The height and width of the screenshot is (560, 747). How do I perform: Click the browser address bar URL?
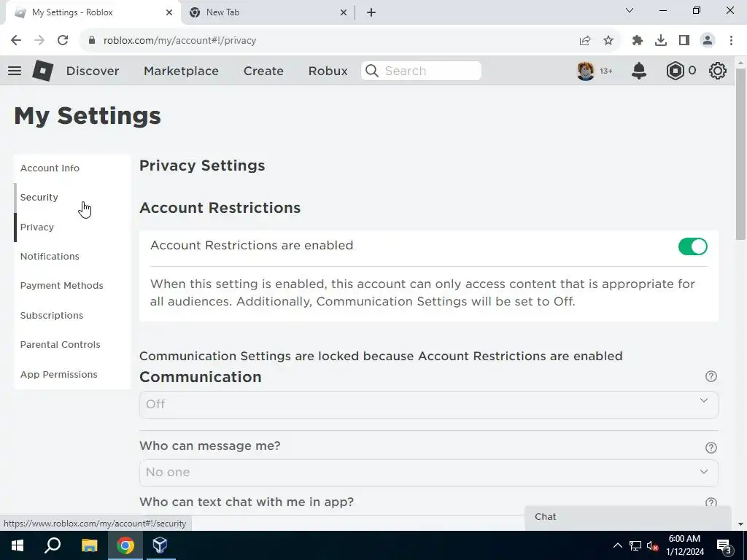point(179,41)
